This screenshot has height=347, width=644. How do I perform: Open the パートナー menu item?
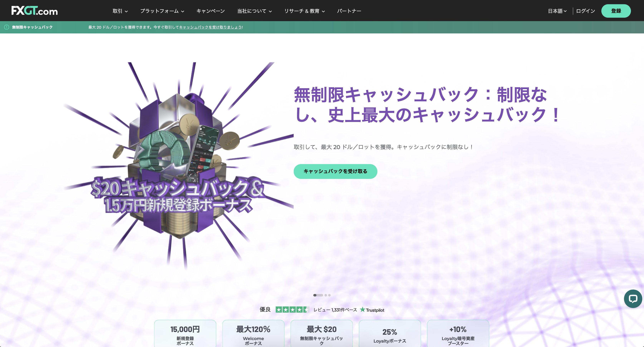pyautogui.click(x=349, y=11)
